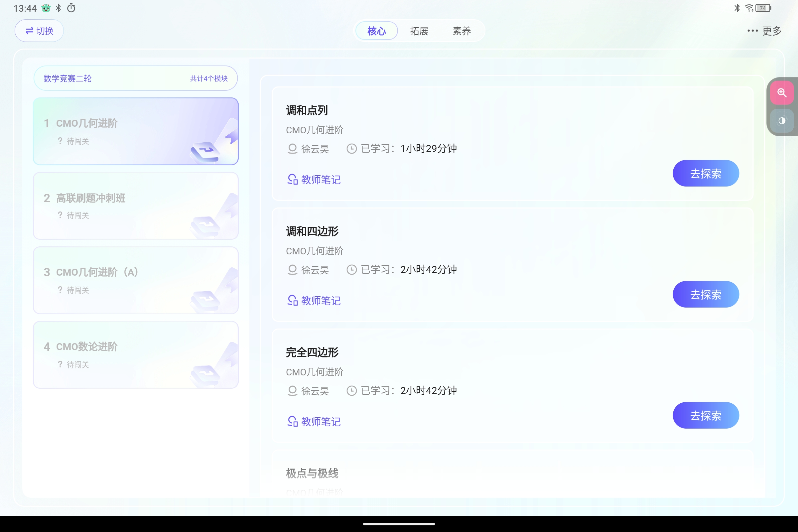The height and width of the screenshot is (532, 798).
Task: Click the books illustration on module 1 card
Action: [x=205, y=153]
